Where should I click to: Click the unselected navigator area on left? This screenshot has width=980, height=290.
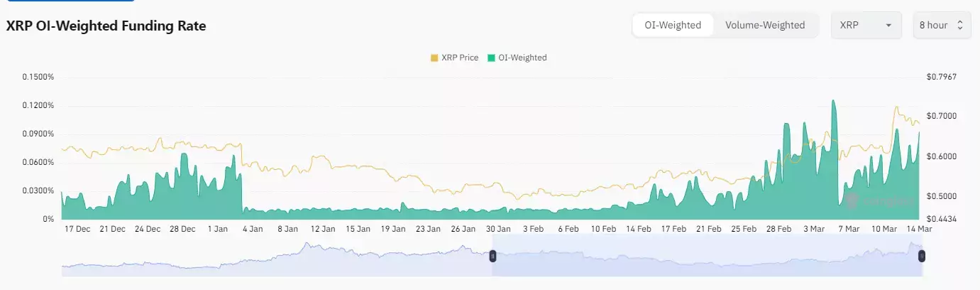(x=275, y=257)
